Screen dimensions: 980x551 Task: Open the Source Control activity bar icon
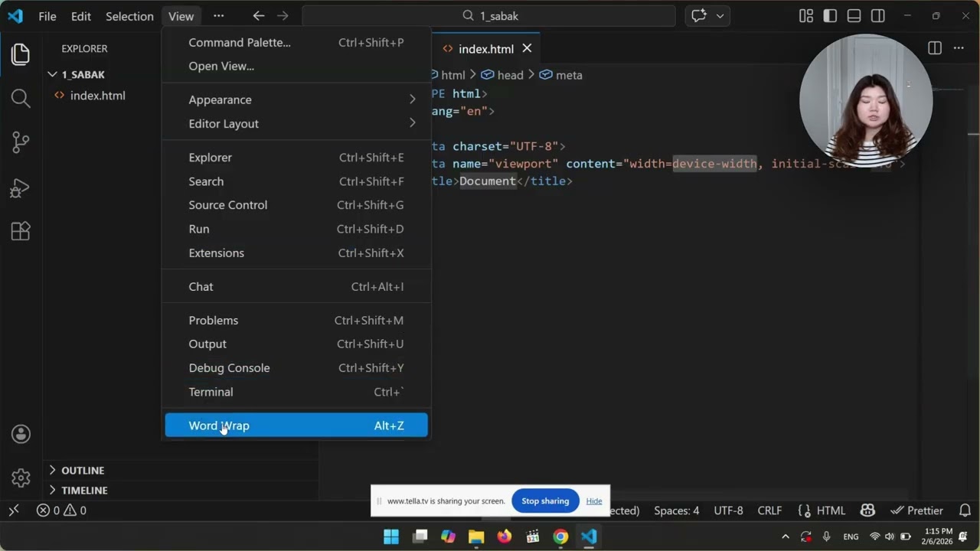point(21,142)
